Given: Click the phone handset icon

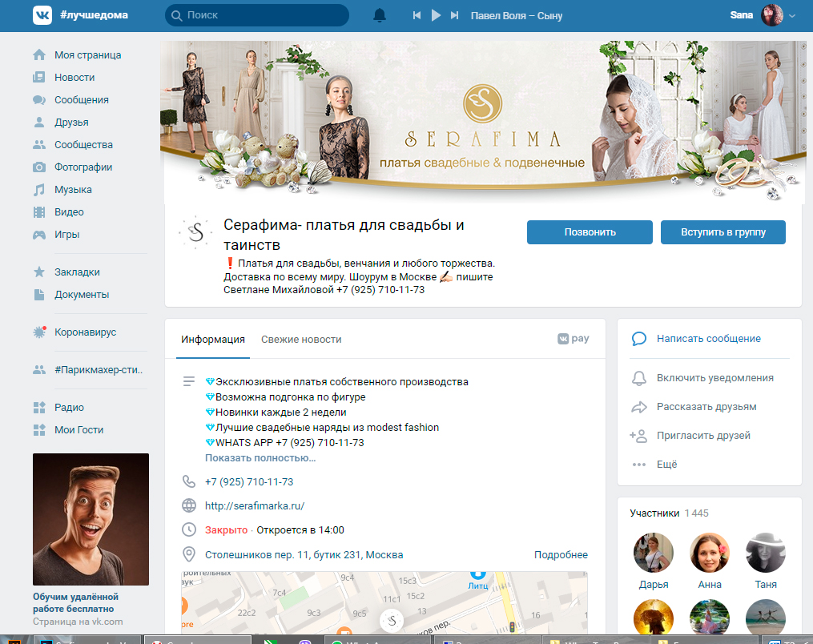Looking at the screenshot, I should [x=189, y=481].
